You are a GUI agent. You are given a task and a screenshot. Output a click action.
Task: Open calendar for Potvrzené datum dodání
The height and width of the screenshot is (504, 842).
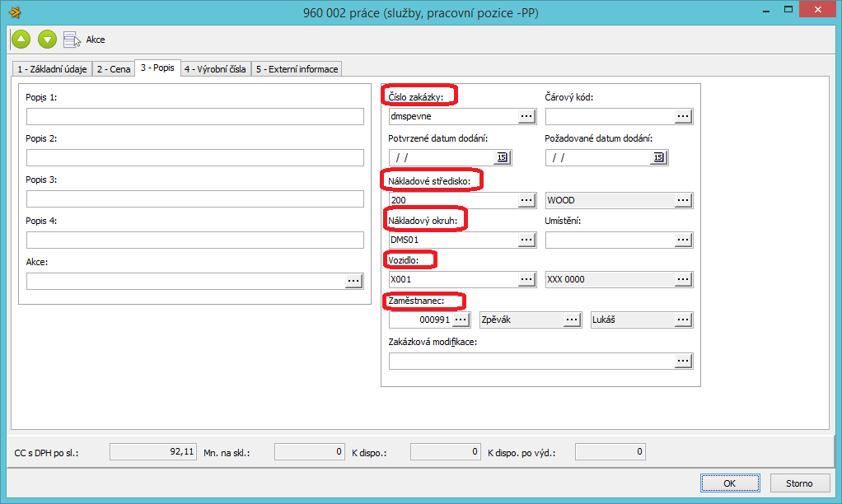pos(502,157)
